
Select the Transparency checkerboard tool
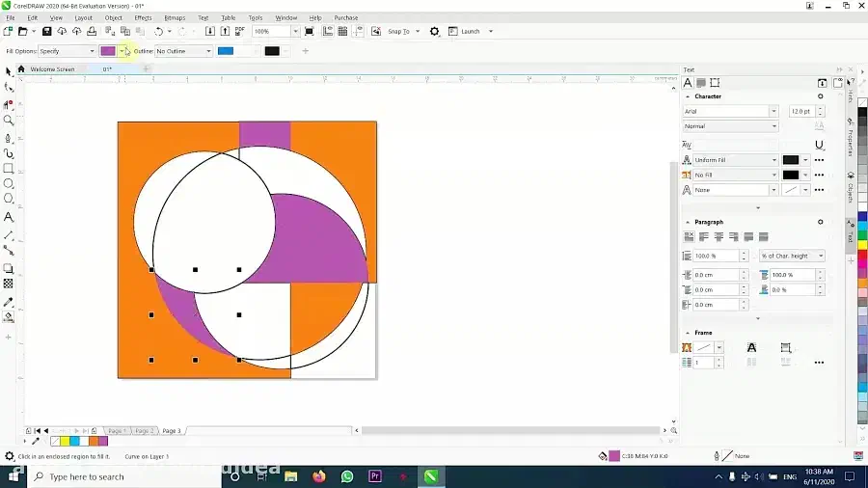(x=9, y=284)
